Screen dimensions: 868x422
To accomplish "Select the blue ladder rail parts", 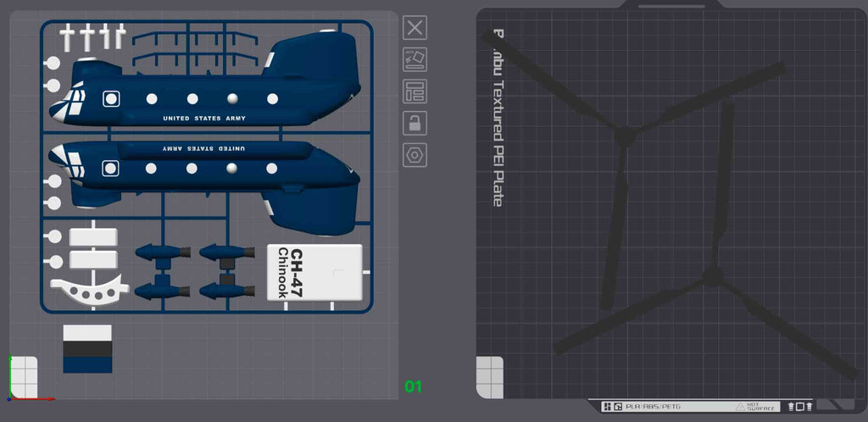I will [195, 48].
